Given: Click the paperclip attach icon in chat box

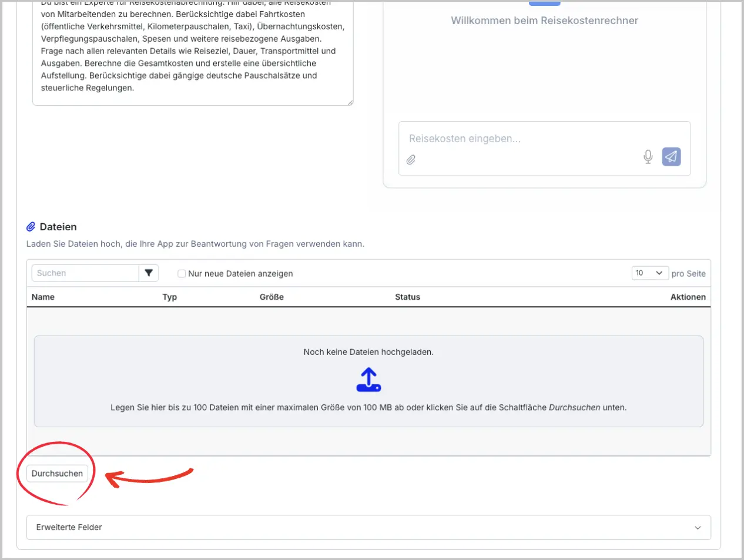Looking at the screenshot, I should click(x=411, y=160).
